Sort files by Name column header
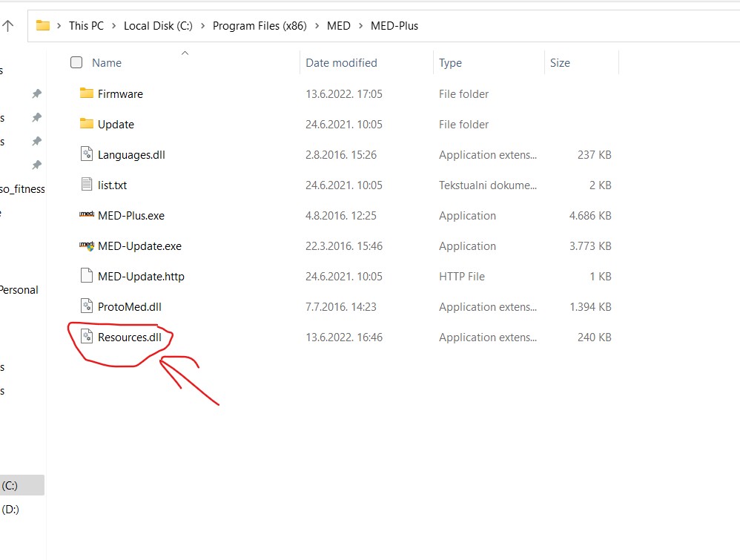Screen dimensions: 740x560 (x=107, y=63)
